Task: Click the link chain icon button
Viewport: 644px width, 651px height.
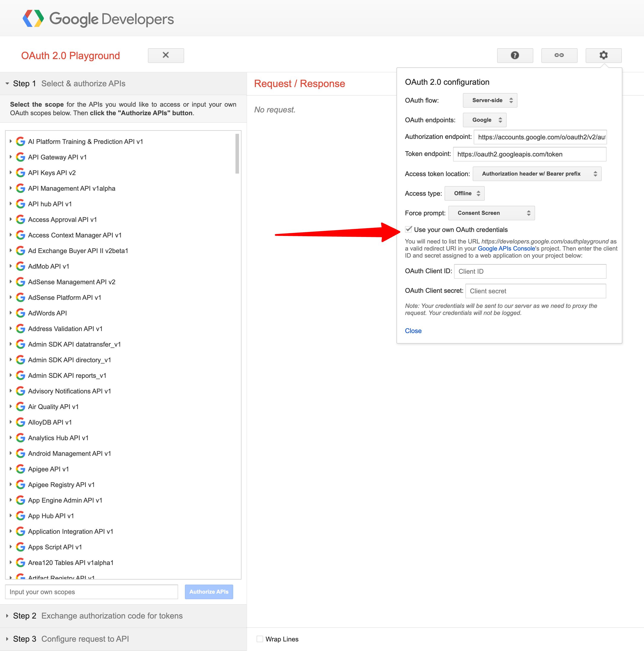Action: point(559,55)
